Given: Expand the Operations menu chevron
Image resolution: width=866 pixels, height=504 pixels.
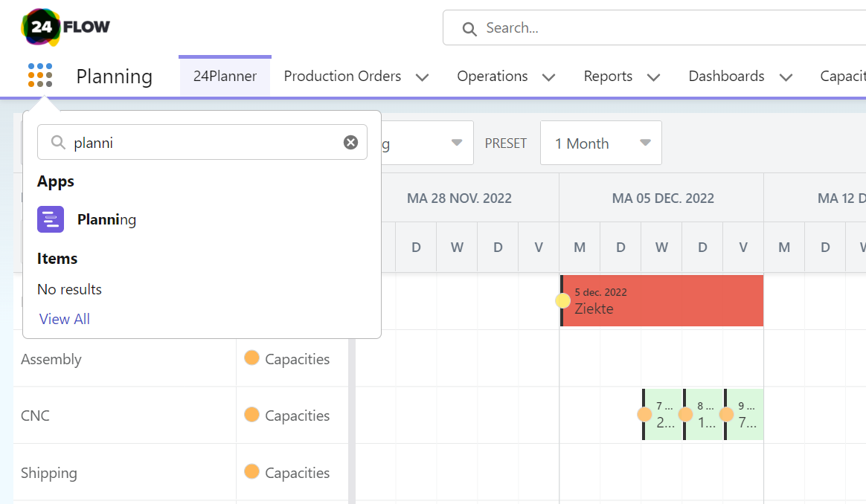Looking at the screenshot, I should coord(548,77).
